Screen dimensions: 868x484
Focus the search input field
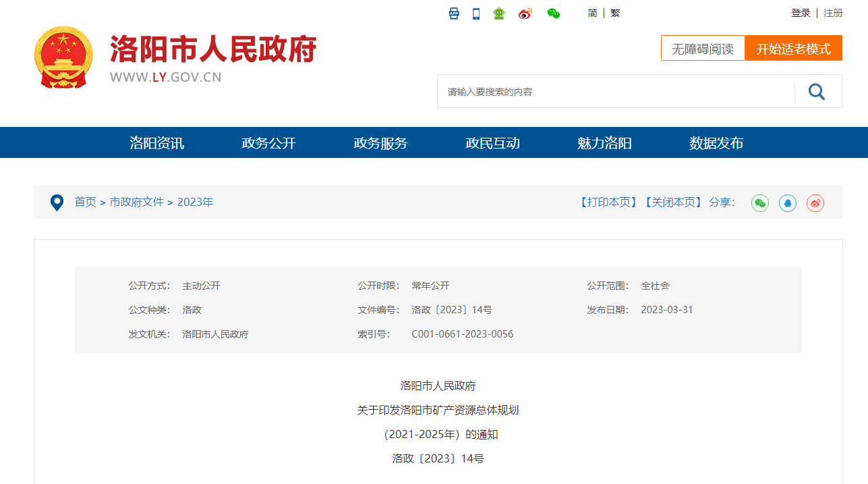(616, 91)
